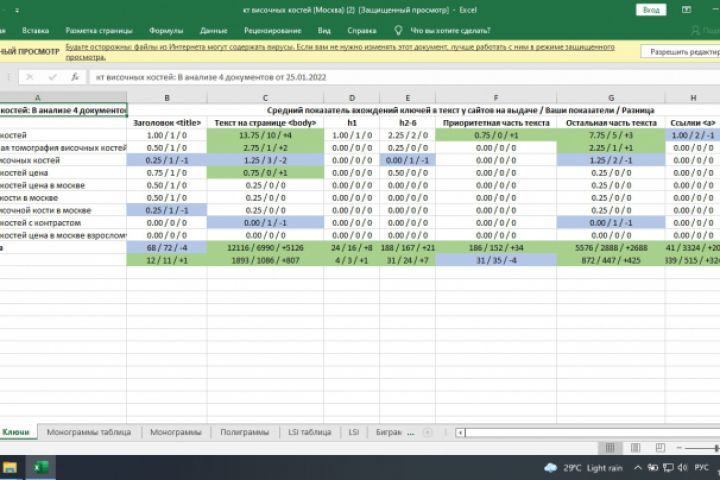Click the network tray icon
The image size is (720, 480).
pyautogui.click(x=668, y=468)
